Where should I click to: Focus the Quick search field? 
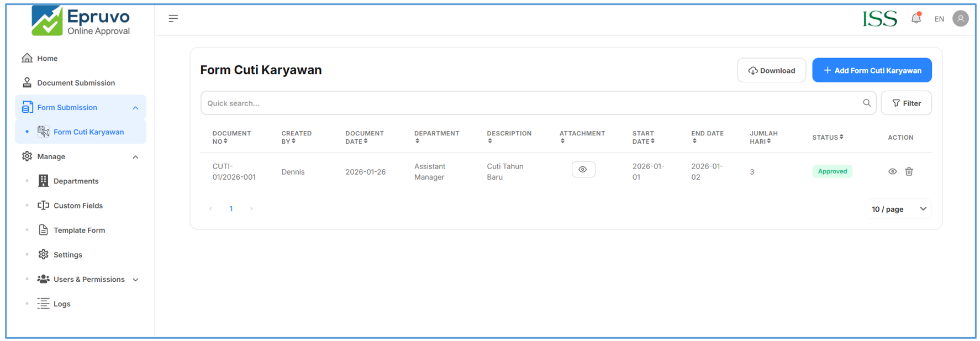tap(530, 103)
